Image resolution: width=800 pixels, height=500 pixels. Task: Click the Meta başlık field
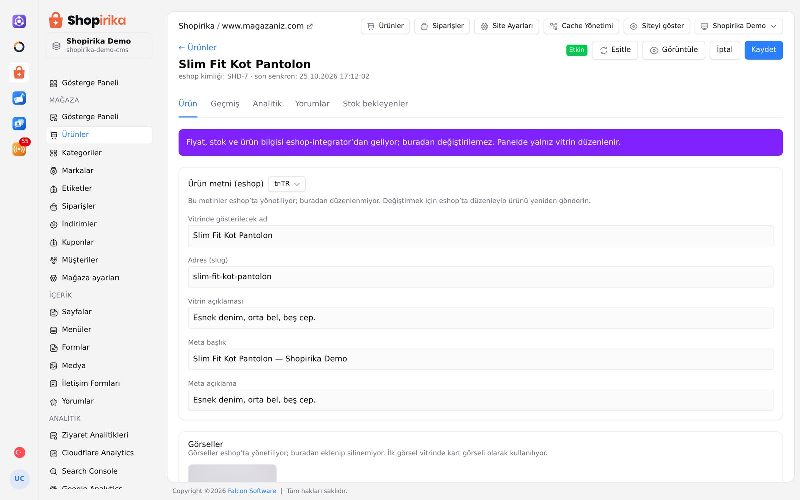click(481, 359)
